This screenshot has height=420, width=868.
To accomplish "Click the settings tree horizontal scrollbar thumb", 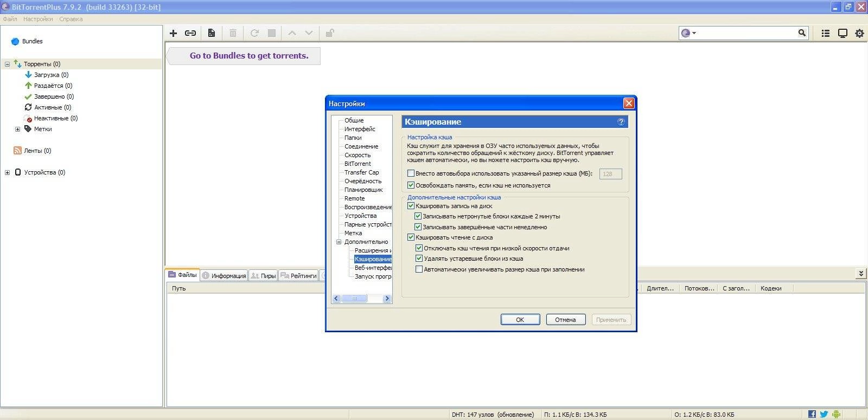I will pos(354,299).
